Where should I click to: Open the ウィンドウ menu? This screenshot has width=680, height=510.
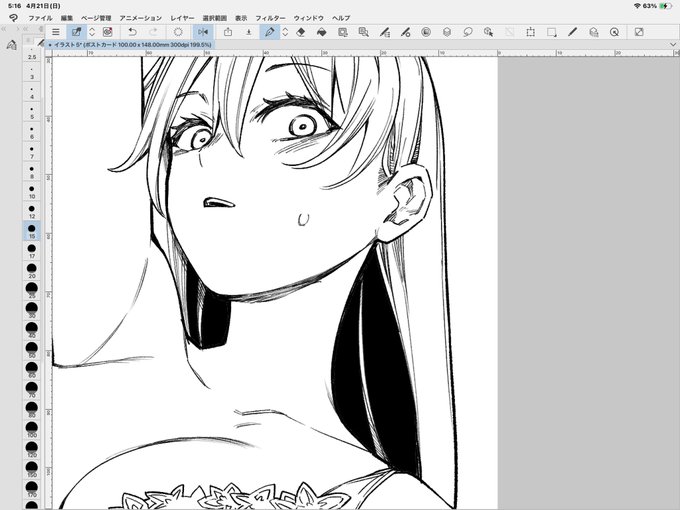coord(309,18)
